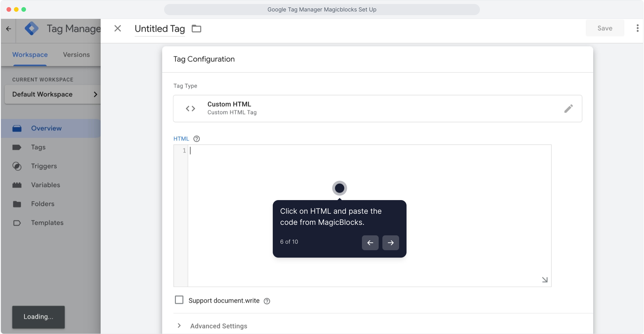Click the help icon beside Support document.write
Image resolution: width=644 pixels, height=334 pixels.
point(267,301)
